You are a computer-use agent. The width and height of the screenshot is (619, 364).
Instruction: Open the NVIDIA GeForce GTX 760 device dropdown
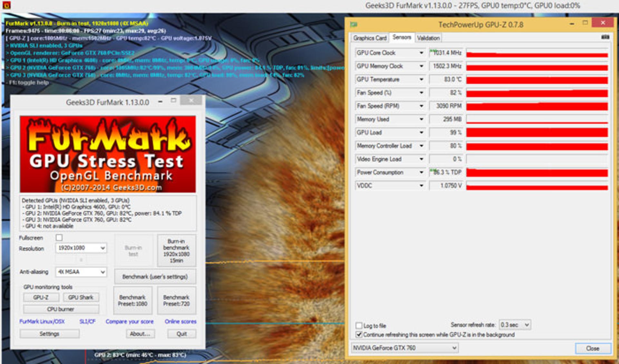pos(405,348)
